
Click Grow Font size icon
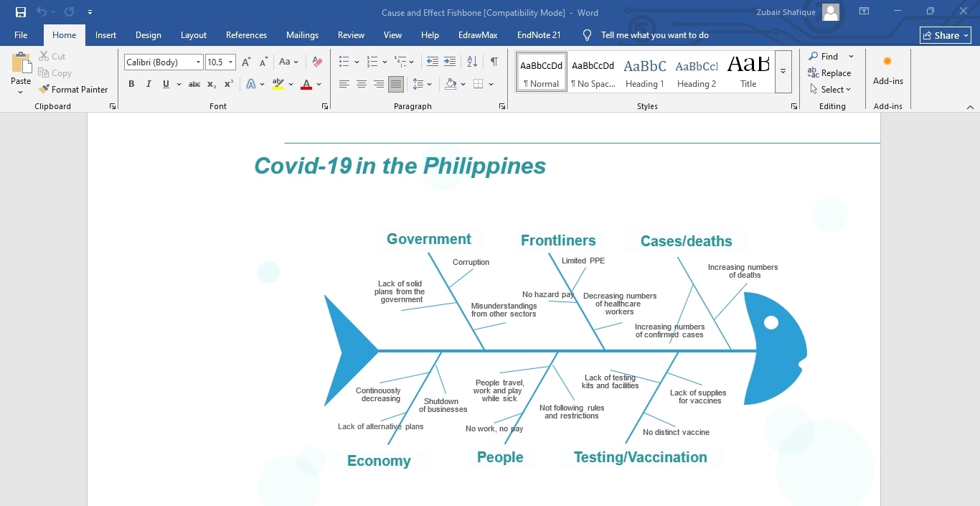[x=246, y=62]
